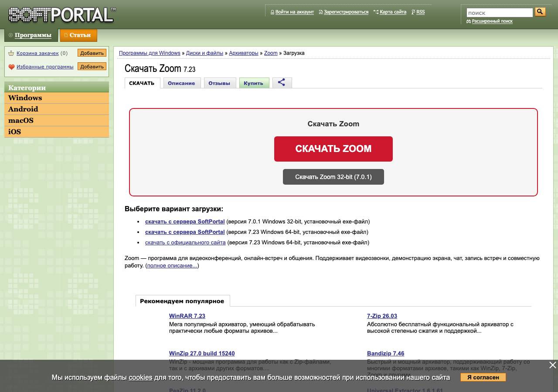Viewport: 558px width, 392px height.
Task: Open WinZip 27.0 build 15240 link
Action: coord(202,353)
